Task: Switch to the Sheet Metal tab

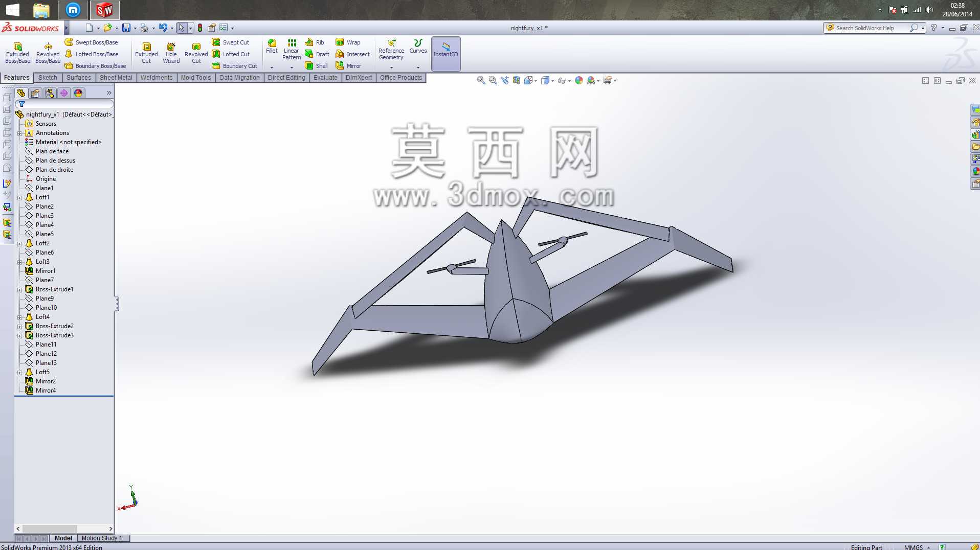Action: 116,78
